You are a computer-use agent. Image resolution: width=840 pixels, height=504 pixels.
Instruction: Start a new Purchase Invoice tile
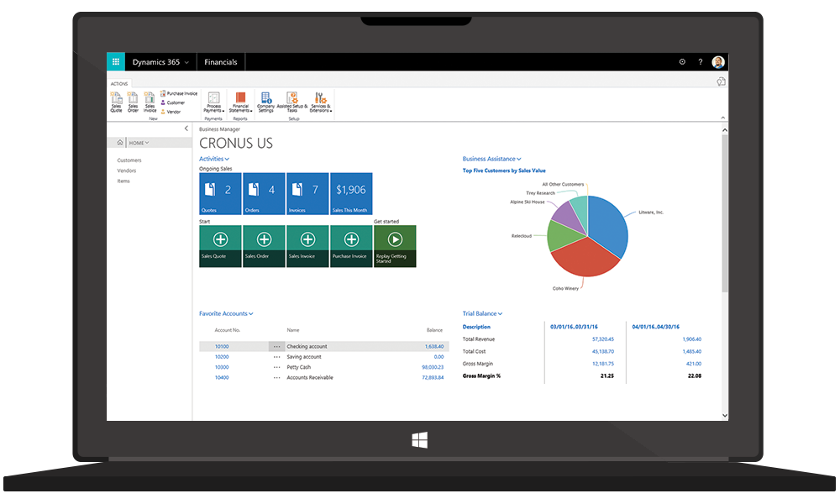click(351, 246)
